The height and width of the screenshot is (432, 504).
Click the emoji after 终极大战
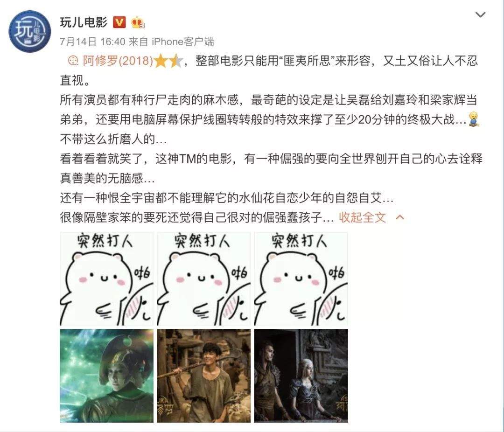(x=473, y=119)
